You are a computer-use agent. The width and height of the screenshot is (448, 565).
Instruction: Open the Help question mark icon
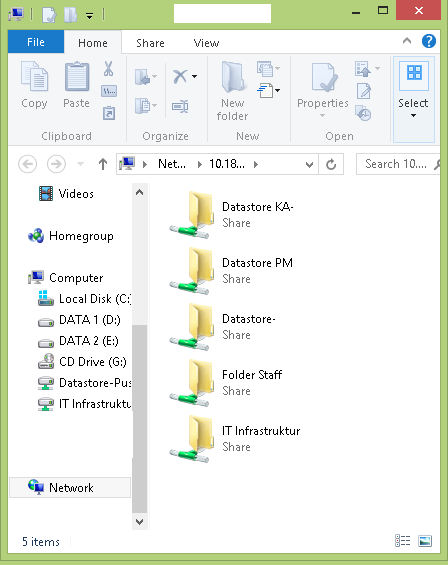[429, 41]
